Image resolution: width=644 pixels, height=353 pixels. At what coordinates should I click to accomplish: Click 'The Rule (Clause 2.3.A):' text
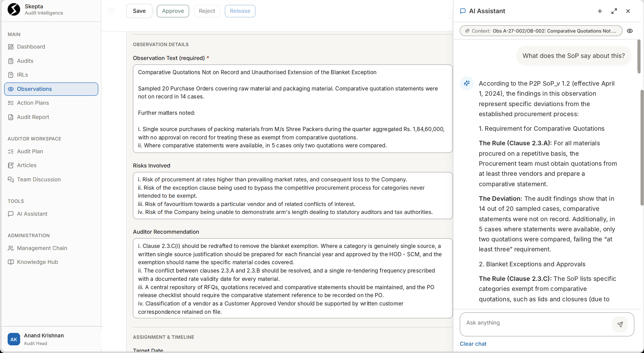pyautogui.click(x=515, y=143)
